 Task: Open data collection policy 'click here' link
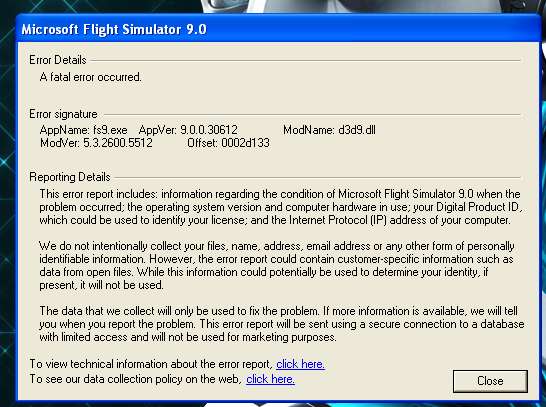pos(270,379)
